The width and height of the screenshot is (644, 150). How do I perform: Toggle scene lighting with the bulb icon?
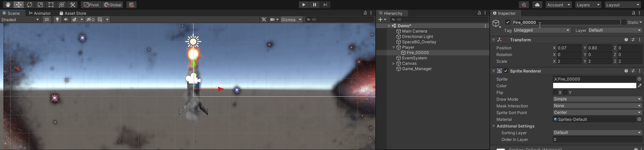point(57,19)
